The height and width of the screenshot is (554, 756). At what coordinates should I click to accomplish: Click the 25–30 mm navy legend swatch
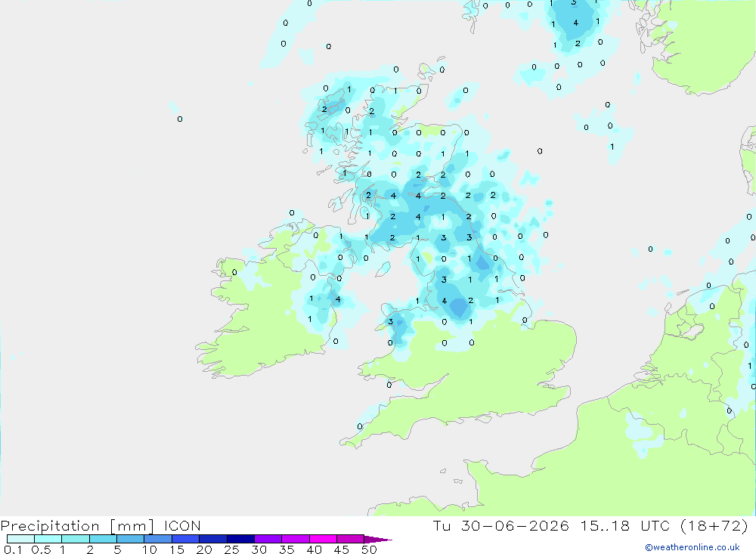point(240,539)
